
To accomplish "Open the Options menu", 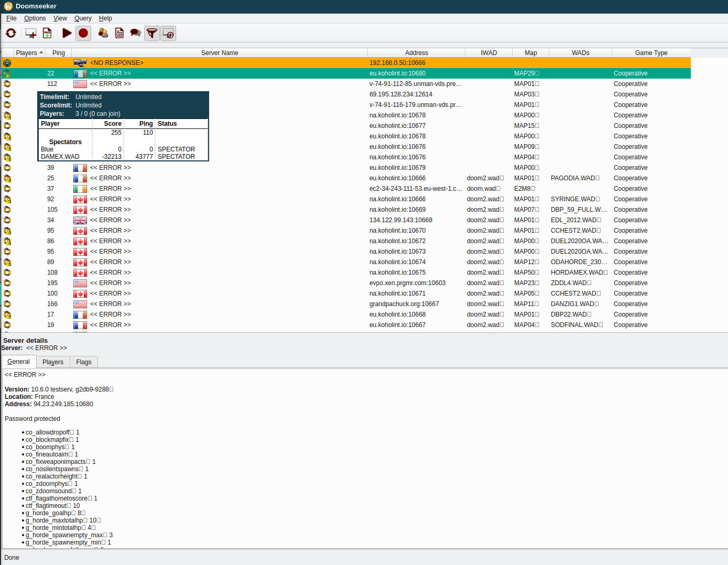I will click(35, 18).
